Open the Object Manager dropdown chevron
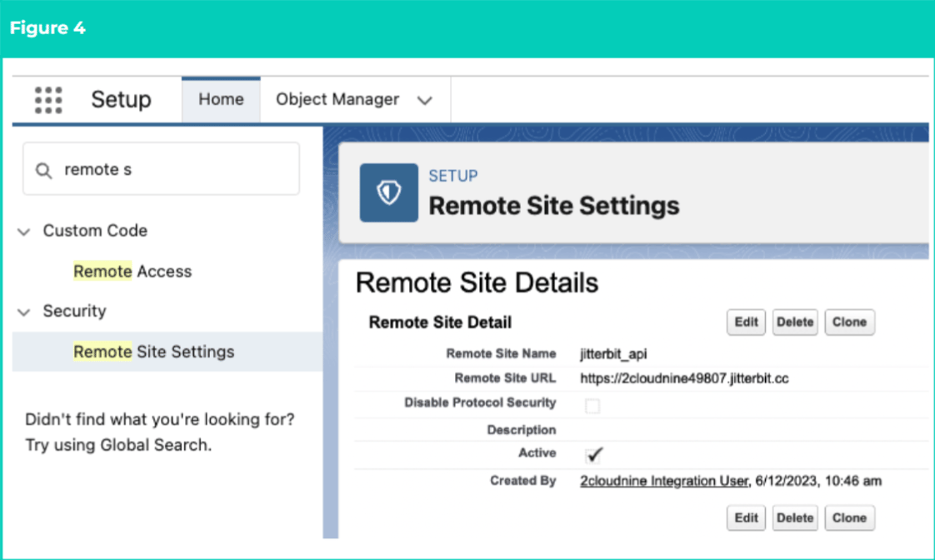The height and width of the screenshot is (560, 935). (424, 100)
